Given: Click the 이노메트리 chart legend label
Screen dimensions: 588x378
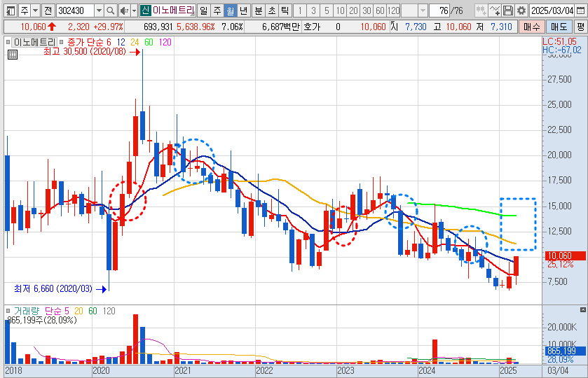Looking at the screenshot, I should [34, 42].
